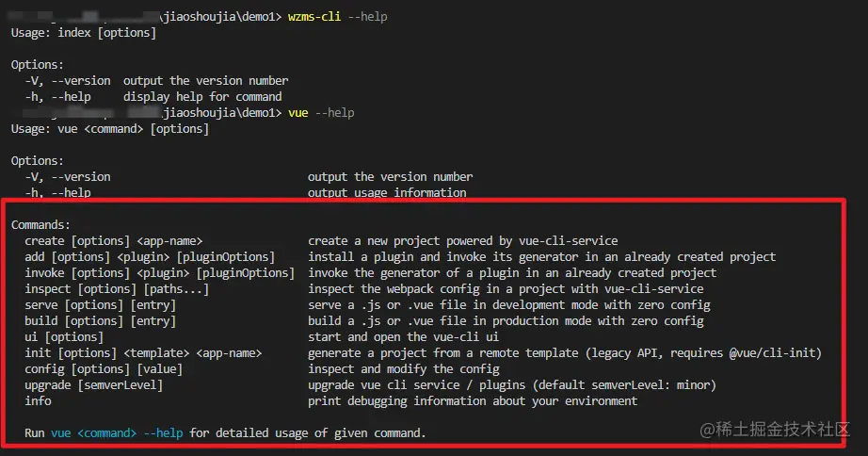The height and width of the screenshot is (456, 868).
Task: Click '-V, --version' option under vue usage
Action: 68,177
